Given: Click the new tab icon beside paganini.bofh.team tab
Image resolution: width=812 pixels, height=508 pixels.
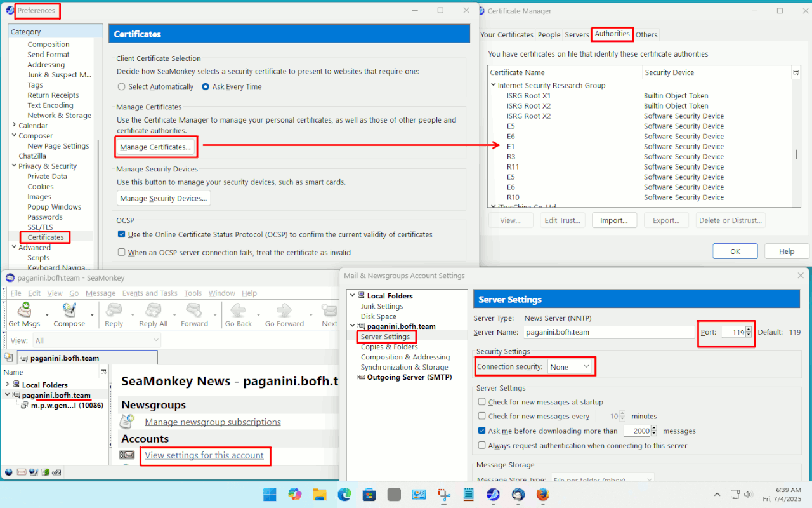Looking at the screenshot, I should pos(9,358).
